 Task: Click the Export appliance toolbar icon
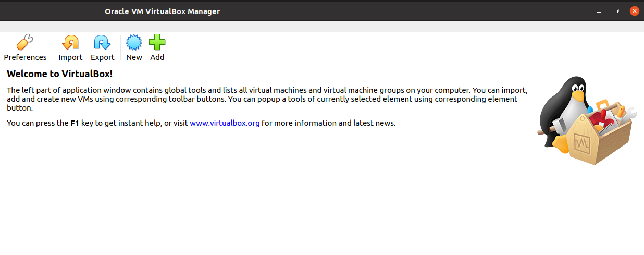[x=102, y=43]
